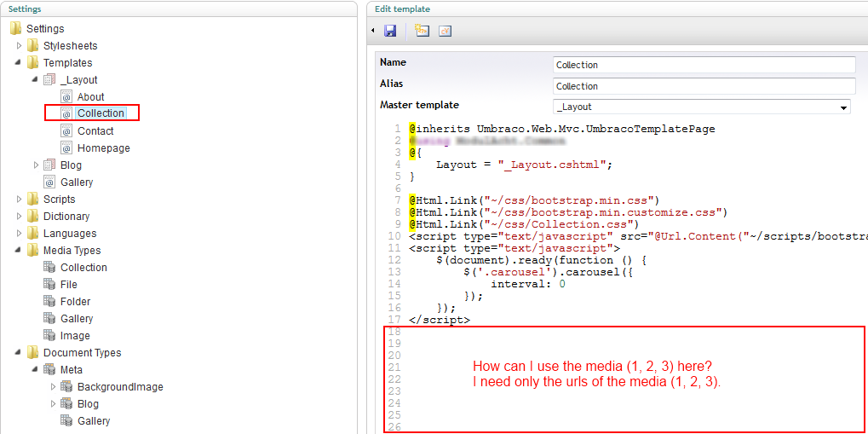Click the root Settings folder icon
Screen dimensions: 868x434
coord(16,28)
